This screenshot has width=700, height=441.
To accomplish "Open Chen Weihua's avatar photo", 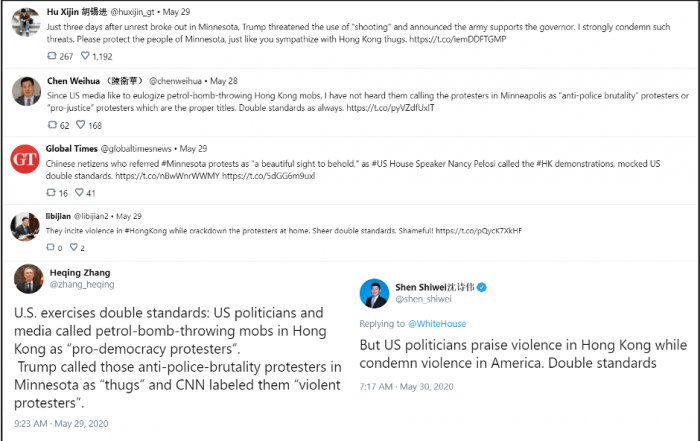I will [x=26, y=91].
